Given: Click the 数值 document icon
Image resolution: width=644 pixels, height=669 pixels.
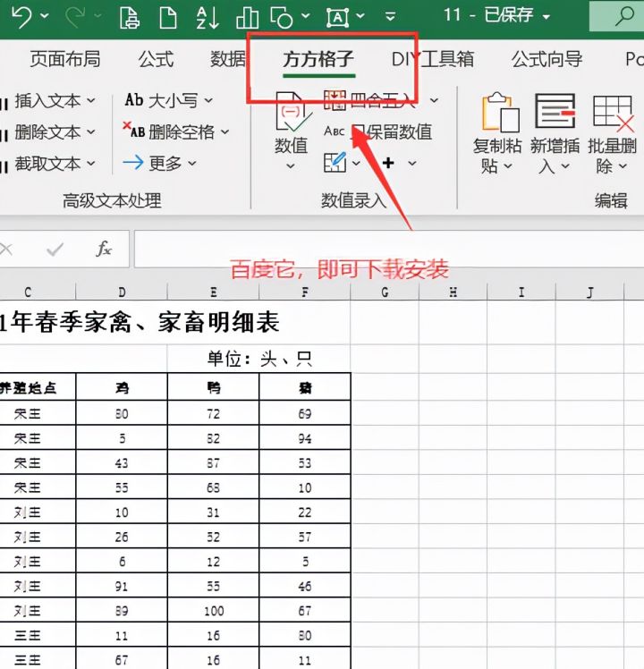Looking at the screenshot, I should (x=293, y=113).
